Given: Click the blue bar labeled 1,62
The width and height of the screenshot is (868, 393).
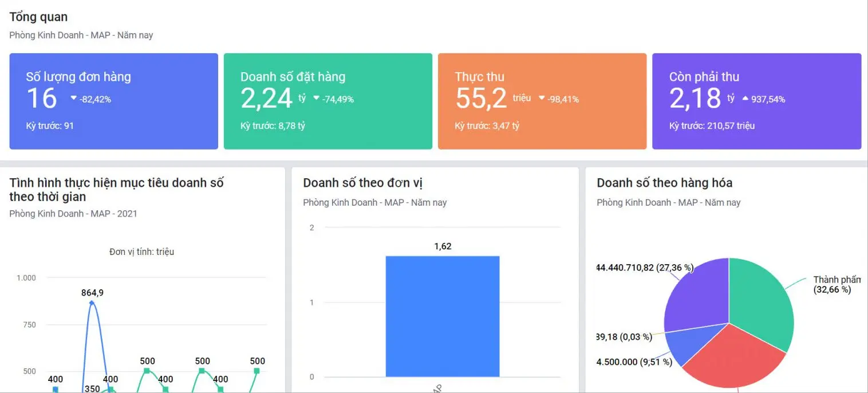Looking at the screenshot, I should pos(443,316).
